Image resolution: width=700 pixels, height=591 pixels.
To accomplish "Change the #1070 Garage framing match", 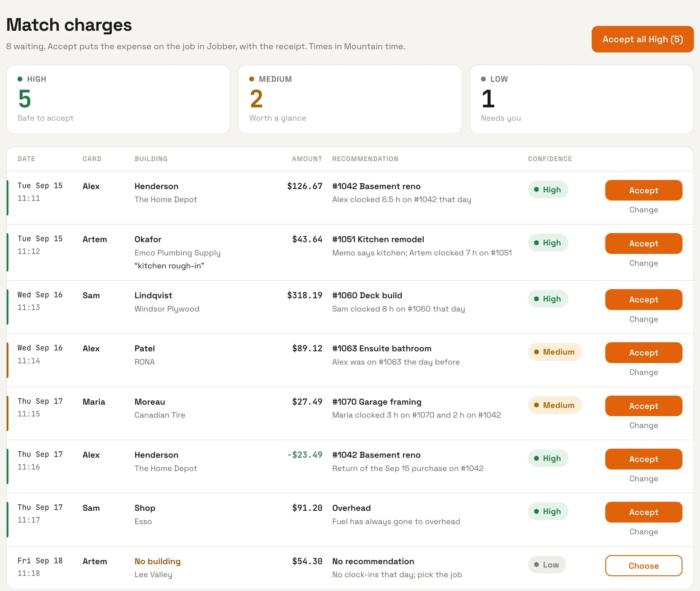I will 643,425.
